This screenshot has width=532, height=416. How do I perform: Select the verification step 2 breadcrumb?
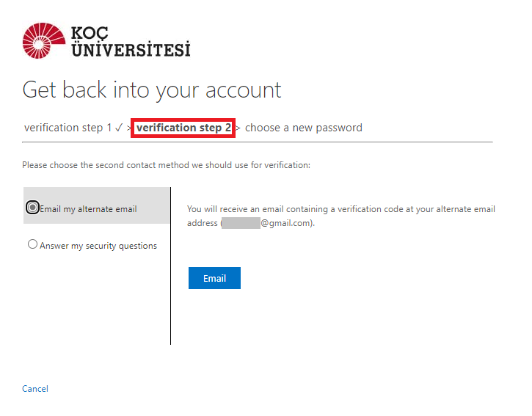pyautogui.click(x=183, y=128)
